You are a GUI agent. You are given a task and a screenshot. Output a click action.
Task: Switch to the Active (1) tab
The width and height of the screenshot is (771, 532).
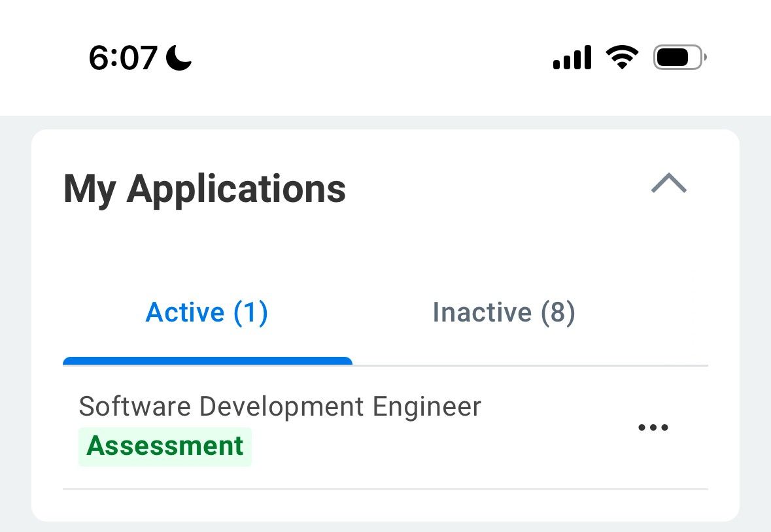tap(207, 312)
